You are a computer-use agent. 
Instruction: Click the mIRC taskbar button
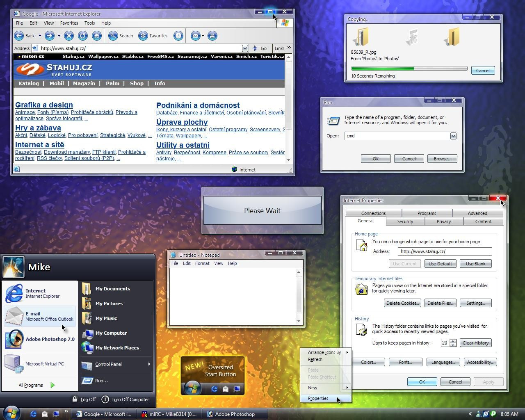(x=169, y=414)
